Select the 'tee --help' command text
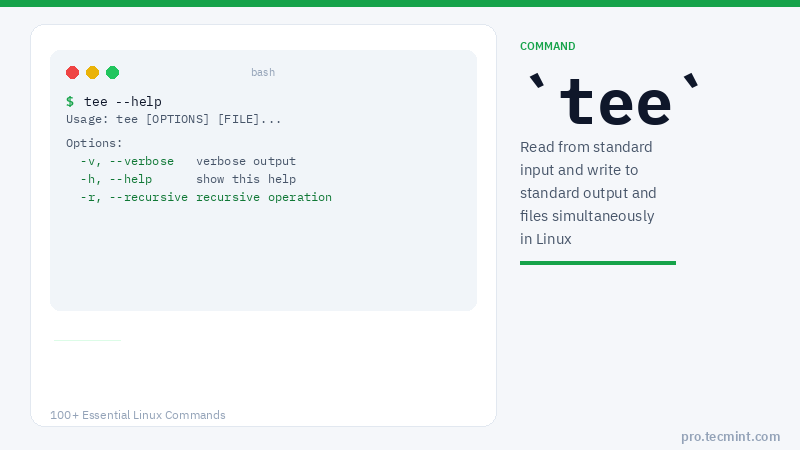 point(123,101)
